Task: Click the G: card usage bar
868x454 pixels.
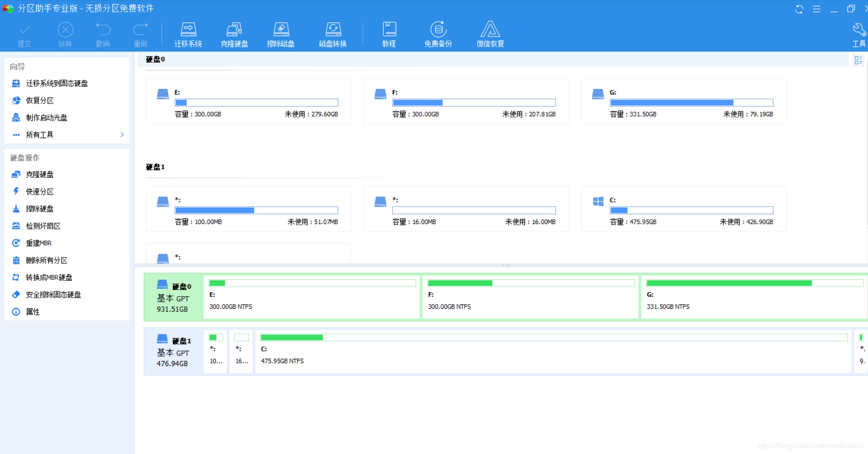Action: [x=692, y=103]
